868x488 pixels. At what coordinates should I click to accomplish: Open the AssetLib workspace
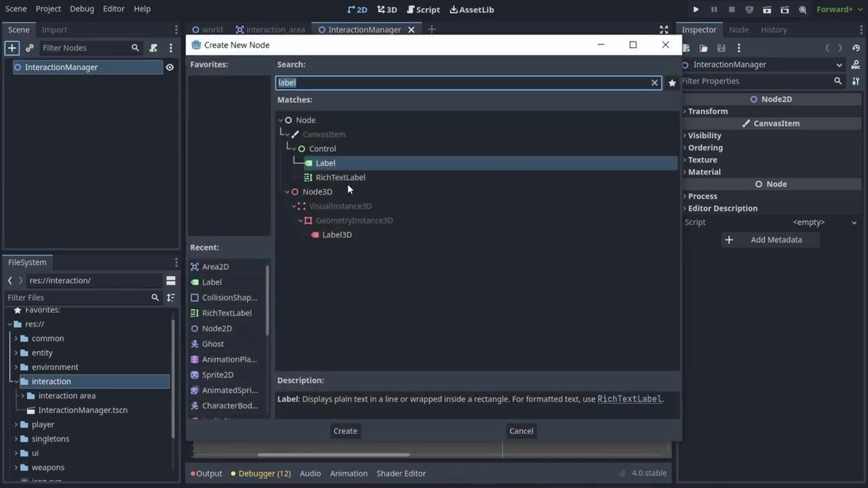tap(471, 9)
